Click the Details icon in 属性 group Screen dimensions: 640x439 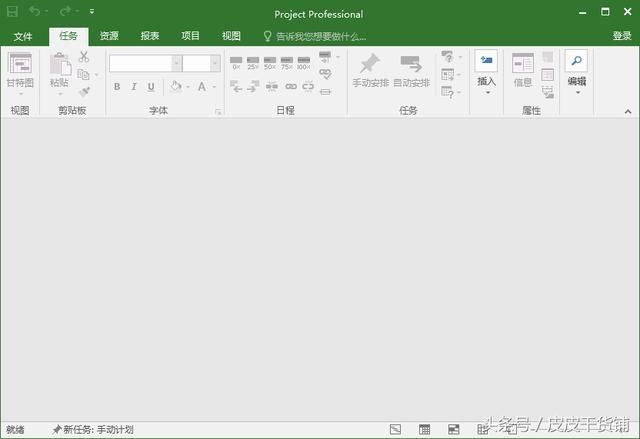(x=548, y=75)
